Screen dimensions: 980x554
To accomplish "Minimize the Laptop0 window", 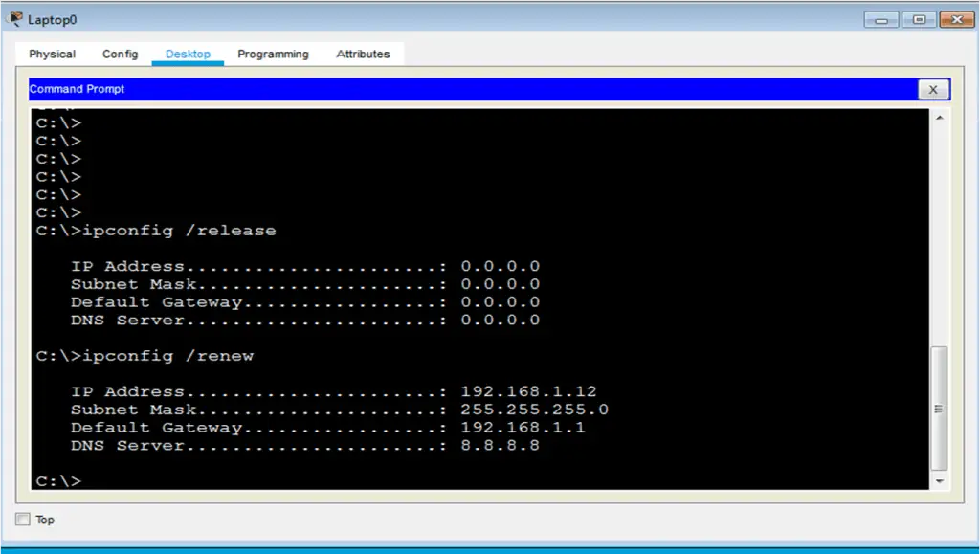I will pyautogui.click(x=880, y=20).
